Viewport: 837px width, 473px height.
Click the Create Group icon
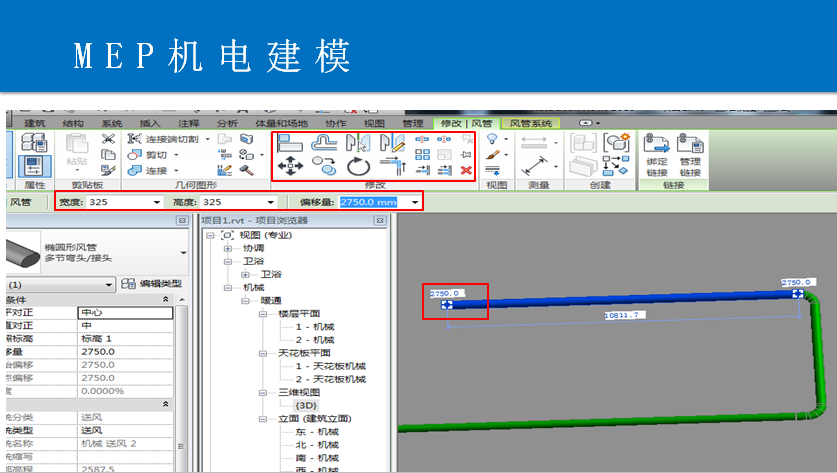point(617,143)
